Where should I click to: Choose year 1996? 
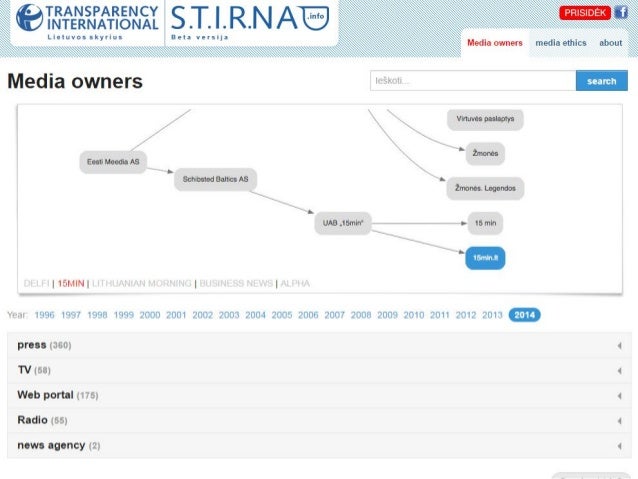tap(44, 315)
